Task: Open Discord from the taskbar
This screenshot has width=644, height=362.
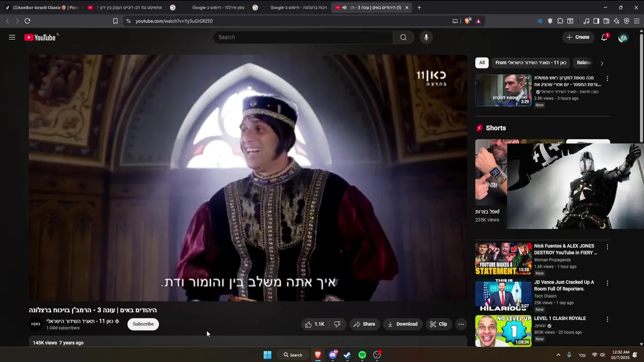Action: [333, 355]
